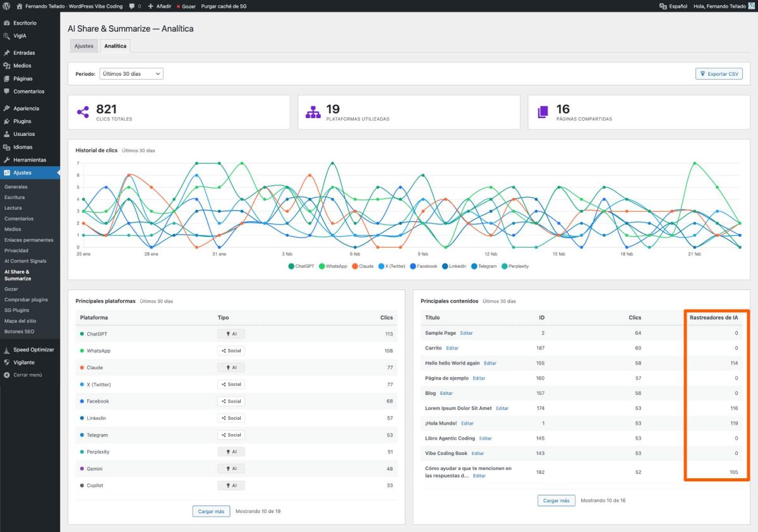This screenshot has width=758, height=532.
Task: Open the Plugins sidebar icon
Action: tap(6, 121)
